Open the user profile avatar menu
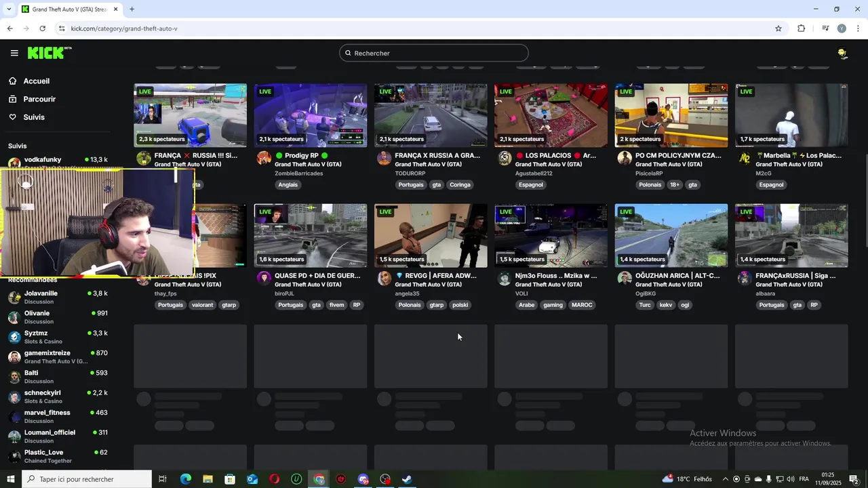Viewport: 868px width, 488px height. pyautogui.click(x=842, y=53)
